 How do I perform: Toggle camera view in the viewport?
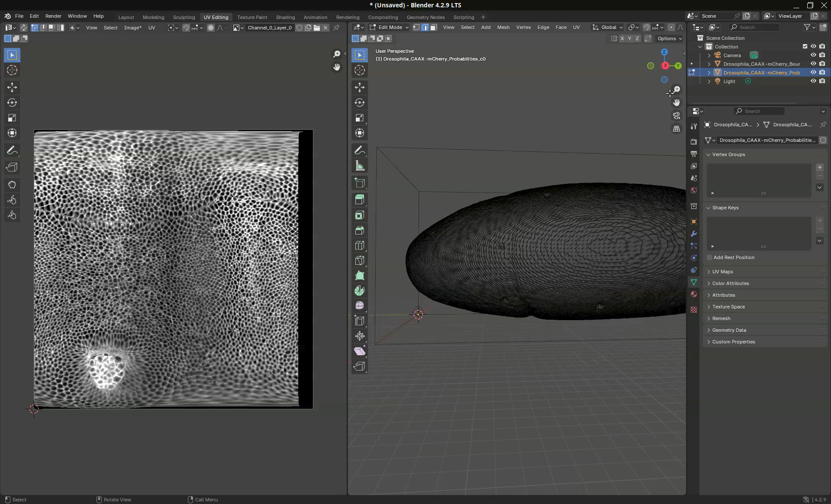click(676, 116)
